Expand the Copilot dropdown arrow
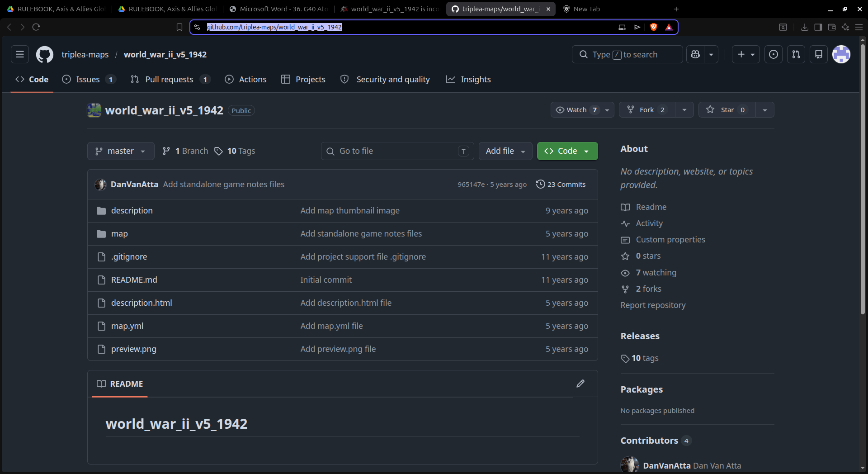Screen dimensions: 868x474 click(711, 54)
